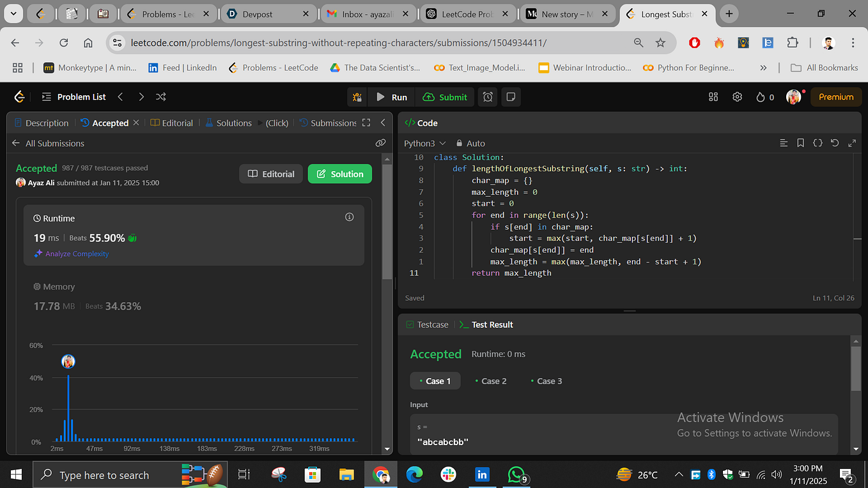The height and width of the screenshot is (488, 868).
Task: Open the Python3 language dropdown
Action: (x=424, y=143)
